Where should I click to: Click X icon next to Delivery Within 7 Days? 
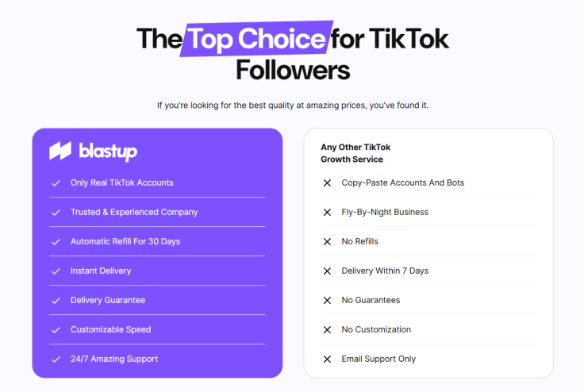click(x=327, y=271)
